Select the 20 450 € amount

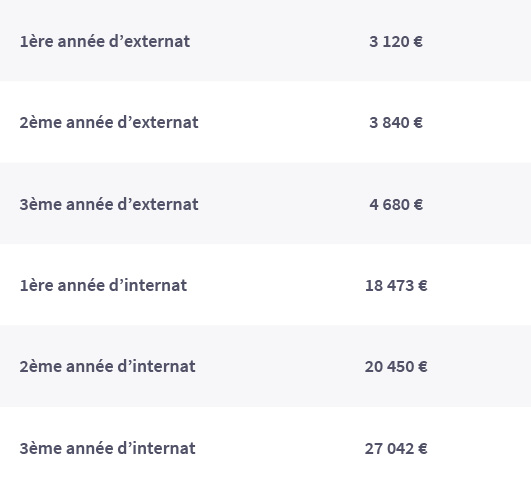click(x=396, y=366)
